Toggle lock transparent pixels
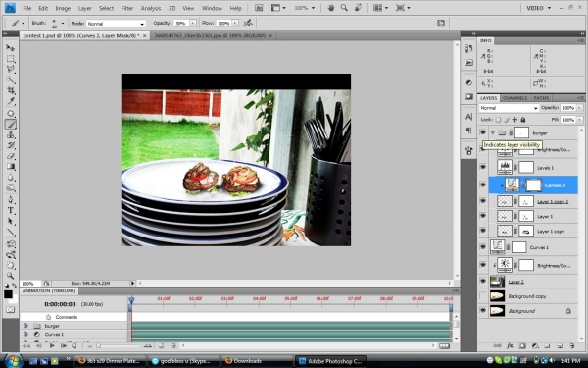 498,120
